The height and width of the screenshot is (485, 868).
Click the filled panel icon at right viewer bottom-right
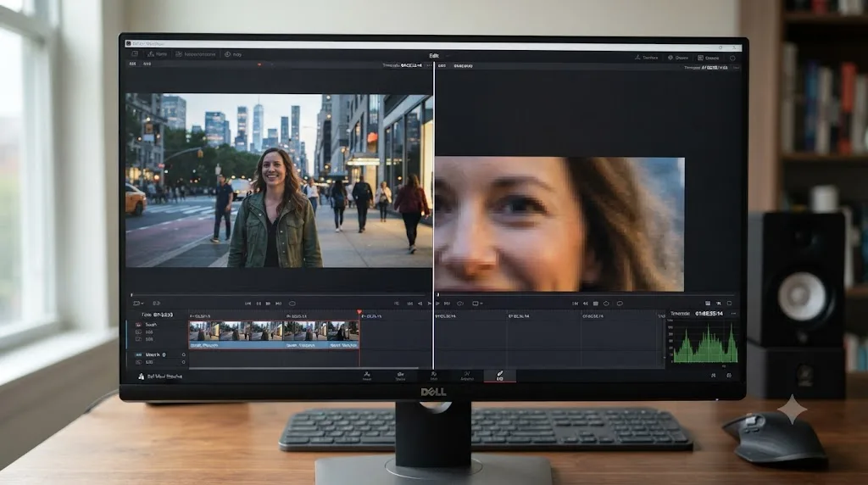point(708,304)
